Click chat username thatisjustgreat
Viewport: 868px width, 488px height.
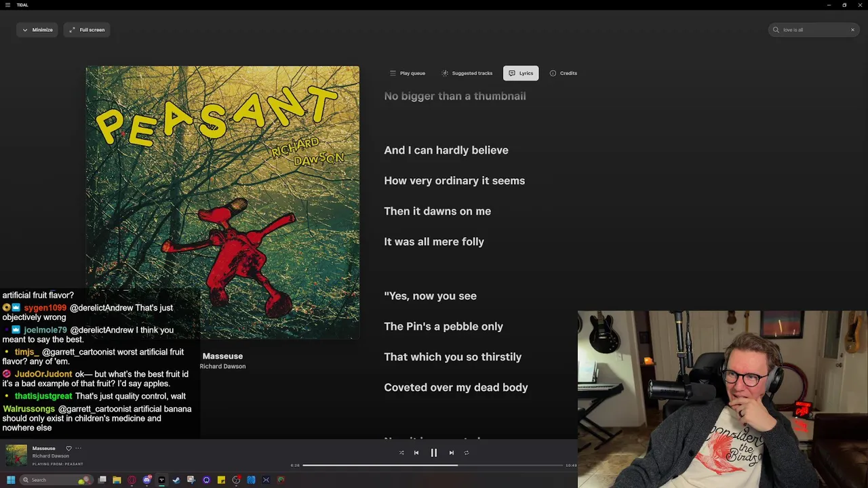43,396
